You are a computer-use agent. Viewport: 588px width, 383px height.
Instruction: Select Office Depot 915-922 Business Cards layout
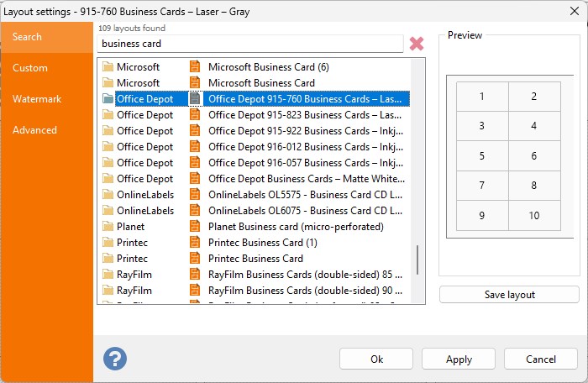pyautogui.click(x=306, y=131)
